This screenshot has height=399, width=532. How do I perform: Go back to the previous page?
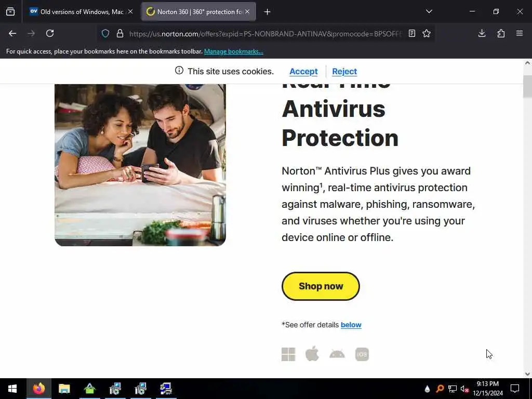click(x=12, y=33)
